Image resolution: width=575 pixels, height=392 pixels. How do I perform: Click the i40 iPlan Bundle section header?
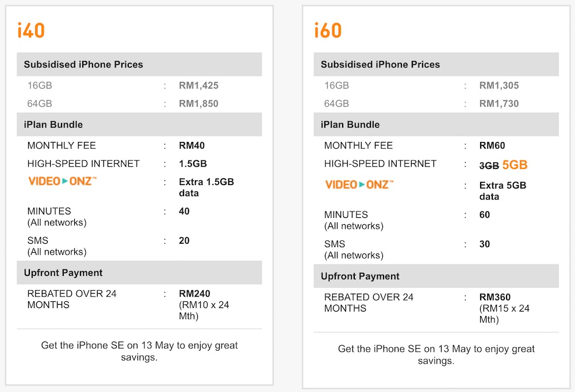click(53, 125)
